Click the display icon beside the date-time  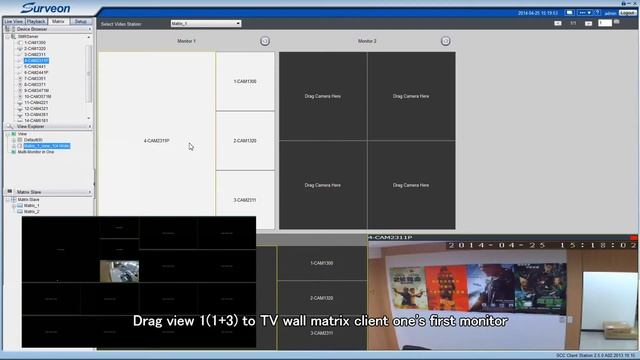[569, 13]
